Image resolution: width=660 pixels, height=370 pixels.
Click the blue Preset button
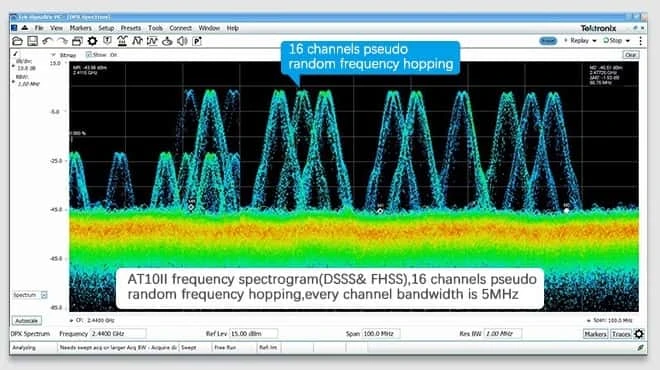[x=548, y=40]
